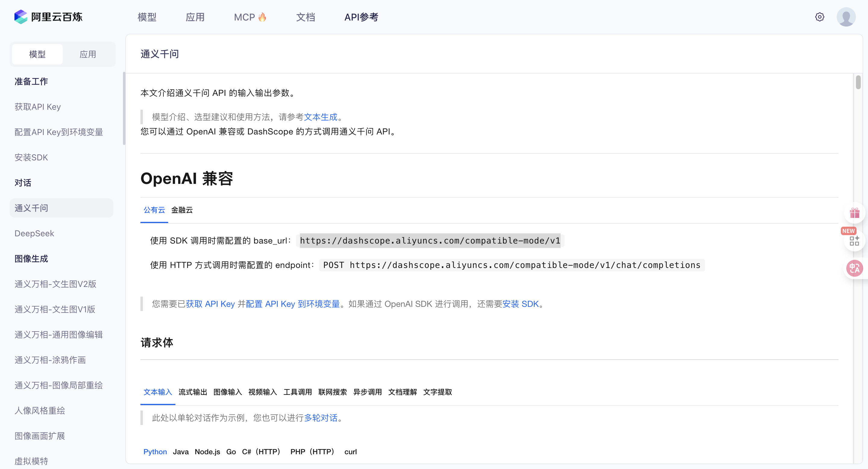Image resolution: width=868 pixels, height=469 pixels.
Task: Follow the 文本生成 link
Action: tap(320, 117)
